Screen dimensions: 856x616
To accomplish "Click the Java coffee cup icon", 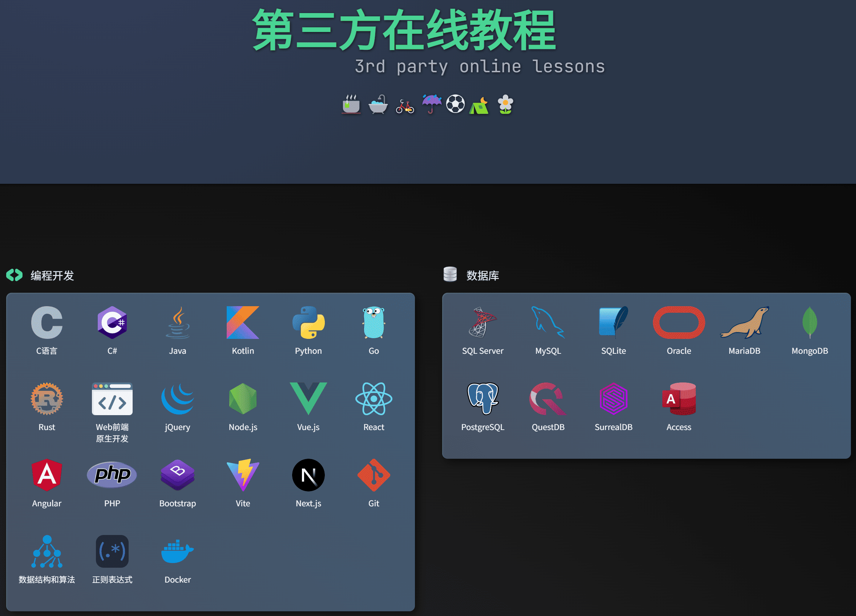I will pyautogui.click(x=177, y=323).
